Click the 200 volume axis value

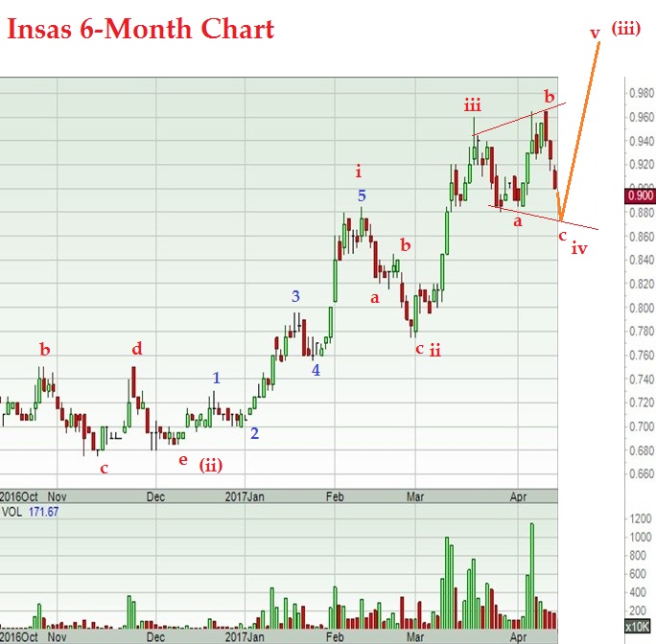(x=638, y=611)
